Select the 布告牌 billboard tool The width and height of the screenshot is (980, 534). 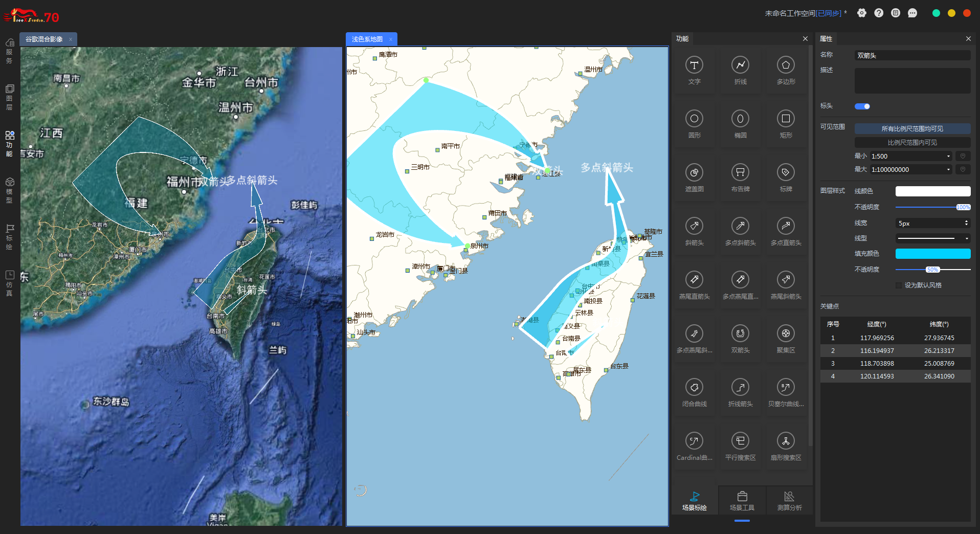tap(740, 177)
